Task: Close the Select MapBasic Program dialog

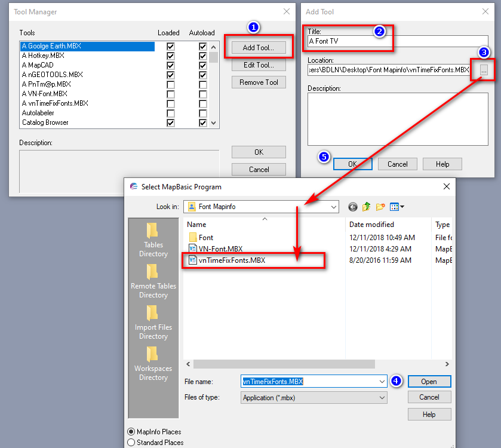Action: point(447,186)
